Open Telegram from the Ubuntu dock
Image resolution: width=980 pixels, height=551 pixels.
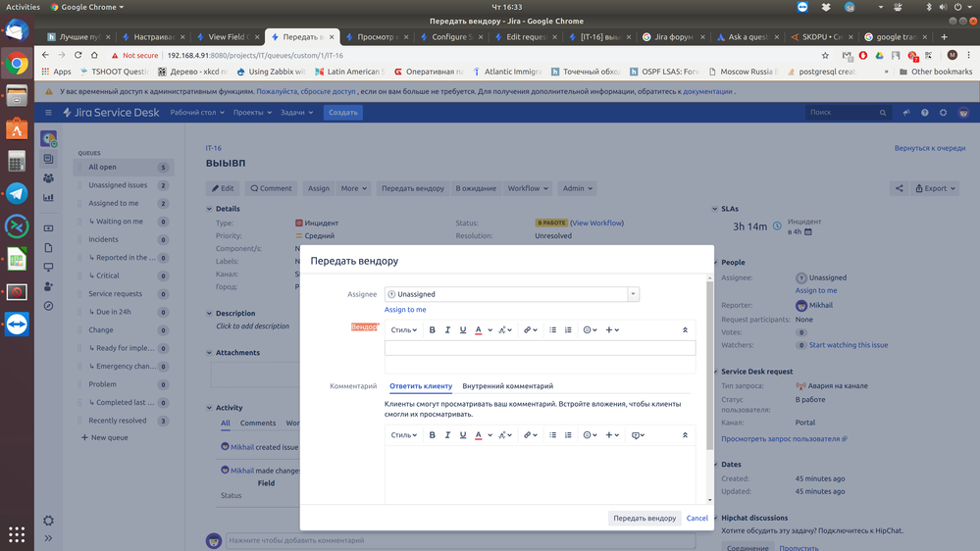pos(17,194)
